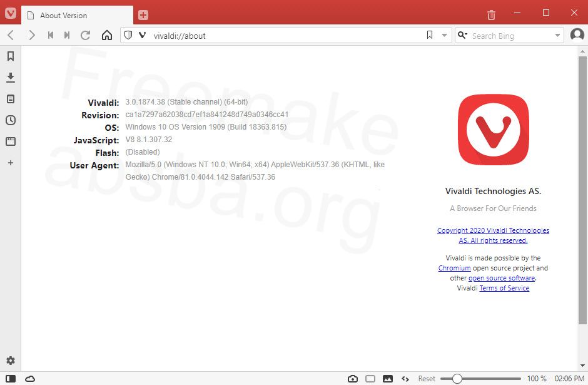
Task: Open the closed tabs trash can
Action: click(491, 15)
